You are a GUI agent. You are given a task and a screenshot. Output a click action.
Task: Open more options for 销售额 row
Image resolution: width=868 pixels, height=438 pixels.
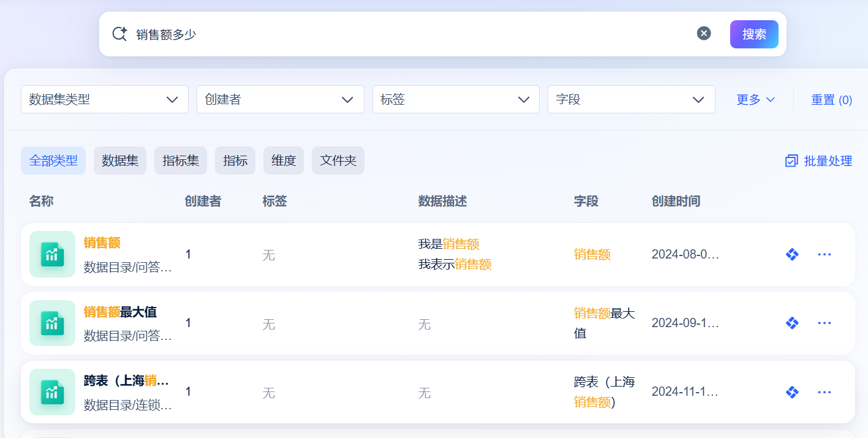pyautogui.click(x=825, y=254)
